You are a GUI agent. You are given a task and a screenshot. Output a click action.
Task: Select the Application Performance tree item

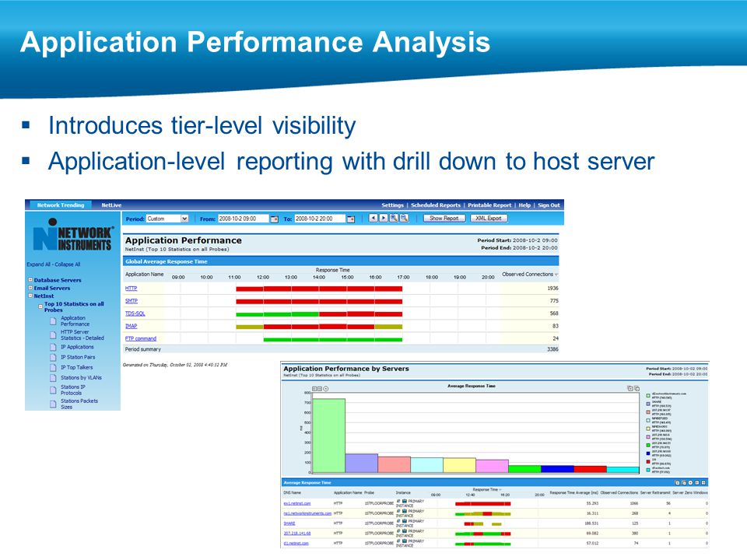[x=75, y=321]
